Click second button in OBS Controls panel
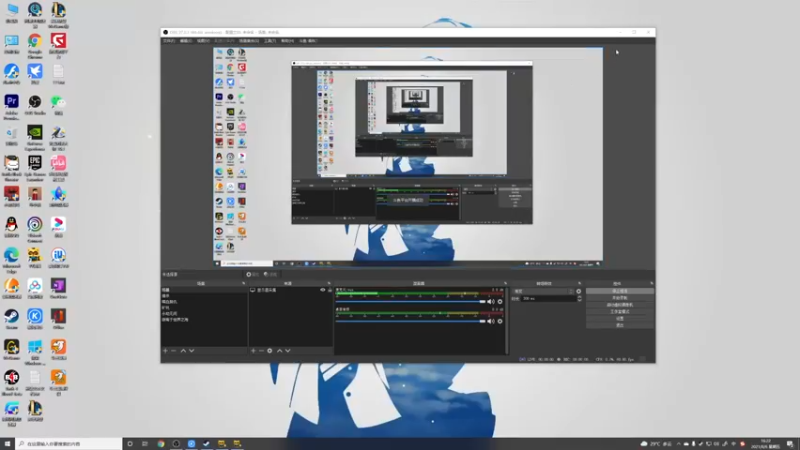This screenshot has height=450, width=800. (620, 298)
